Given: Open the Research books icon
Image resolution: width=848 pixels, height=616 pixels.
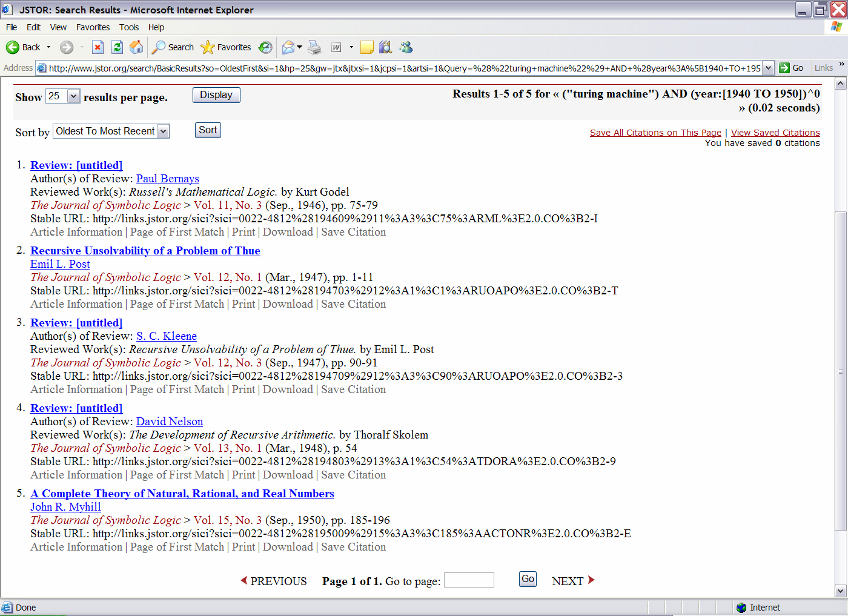Looking at the screenshot, I should (385, 47).
